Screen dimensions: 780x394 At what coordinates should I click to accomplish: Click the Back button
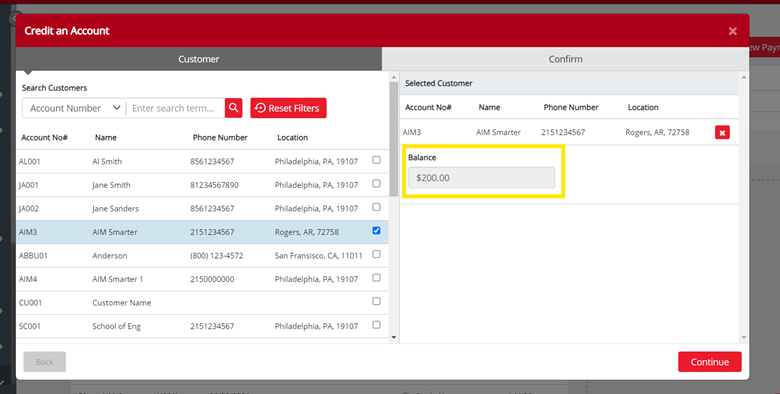pyautogui.click(x=44, y=362)
